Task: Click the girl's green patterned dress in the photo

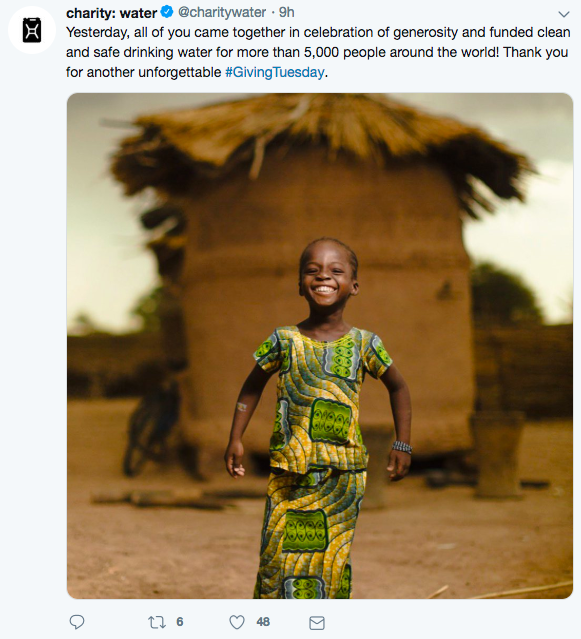Action: coord(316,461)
